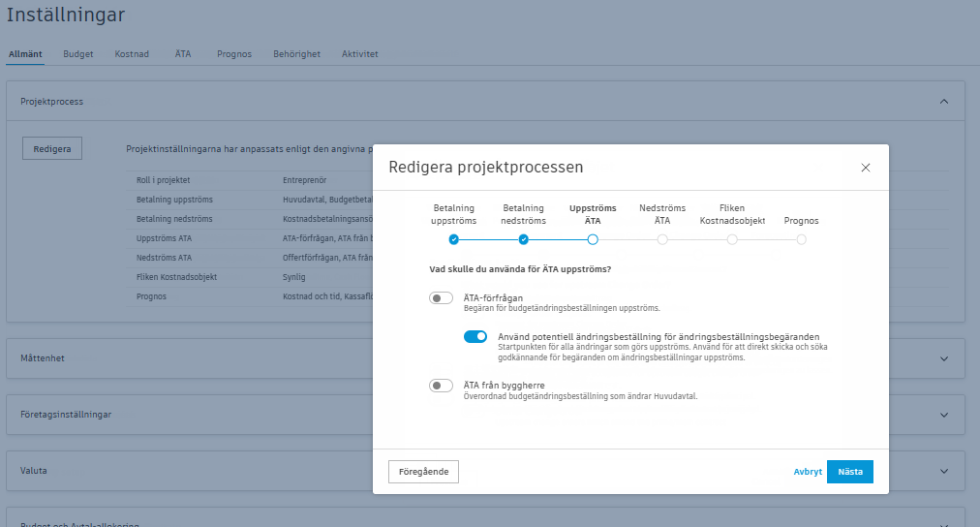This screenshot has height=527, width=980.
Task: Switch to the Kostnad tab
Action: pos(132,53)
